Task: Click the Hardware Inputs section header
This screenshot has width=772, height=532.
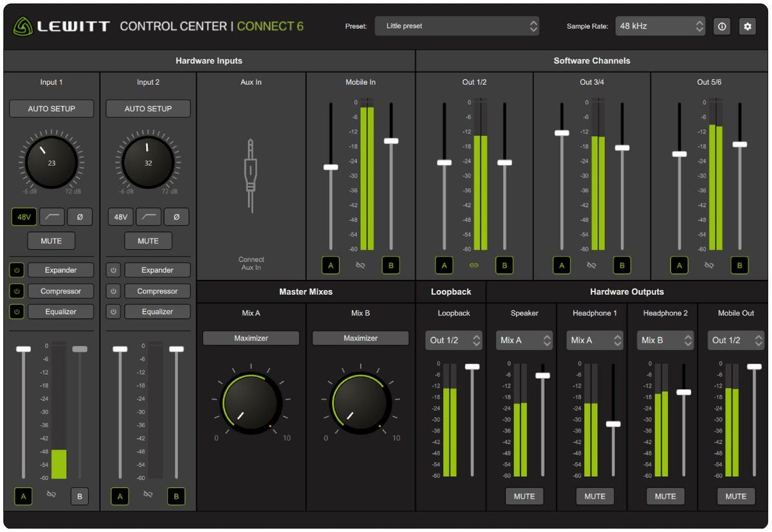Action: coord(209,60)
